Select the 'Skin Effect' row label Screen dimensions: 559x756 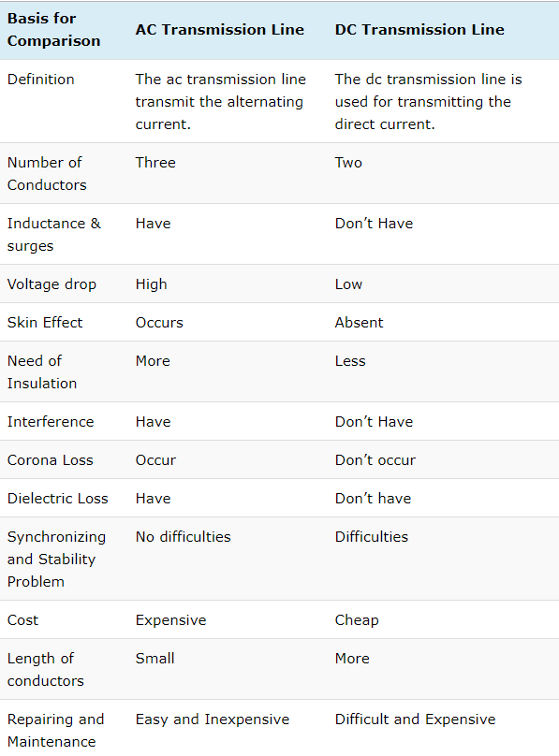point(45,323)
